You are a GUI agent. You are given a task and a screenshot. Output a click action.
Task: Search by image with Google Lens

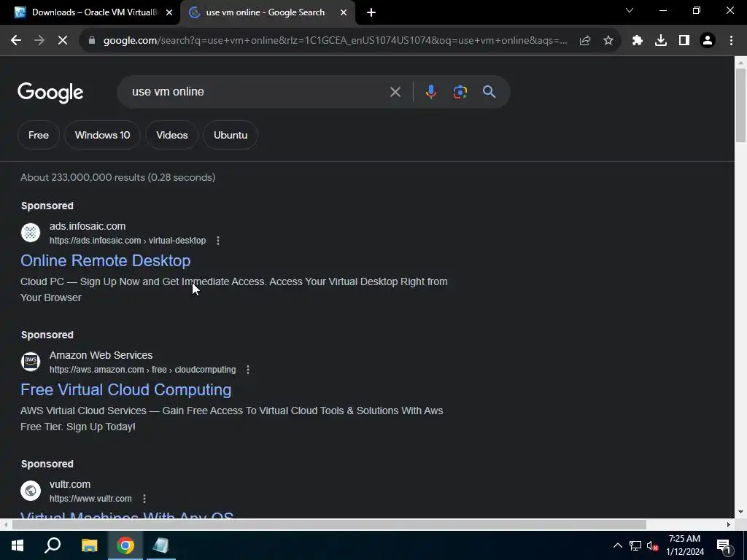tap(460, 92)
